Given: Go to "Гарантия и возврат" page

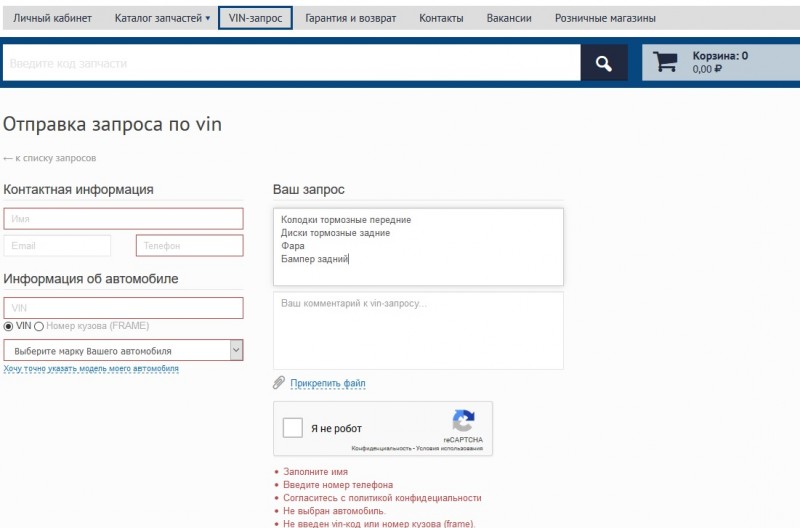Looking at the screenshot, I should [350, 18].
